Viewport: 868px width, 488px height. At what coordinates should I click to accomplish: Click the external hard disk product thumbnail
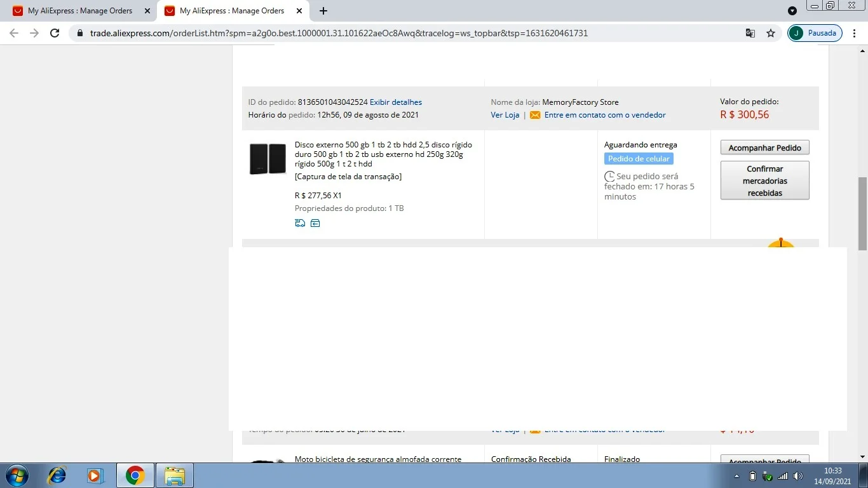(x=268, y=159)
